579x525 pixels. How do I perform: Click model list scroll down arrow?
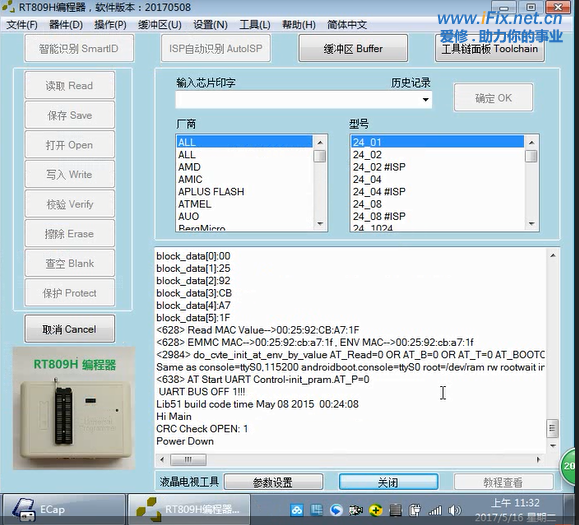coord(531,224)
